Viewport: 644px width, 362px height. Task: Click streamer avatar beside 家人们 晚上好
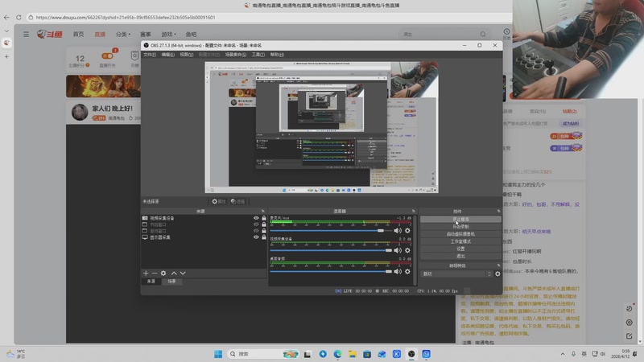tap(80, 112)
